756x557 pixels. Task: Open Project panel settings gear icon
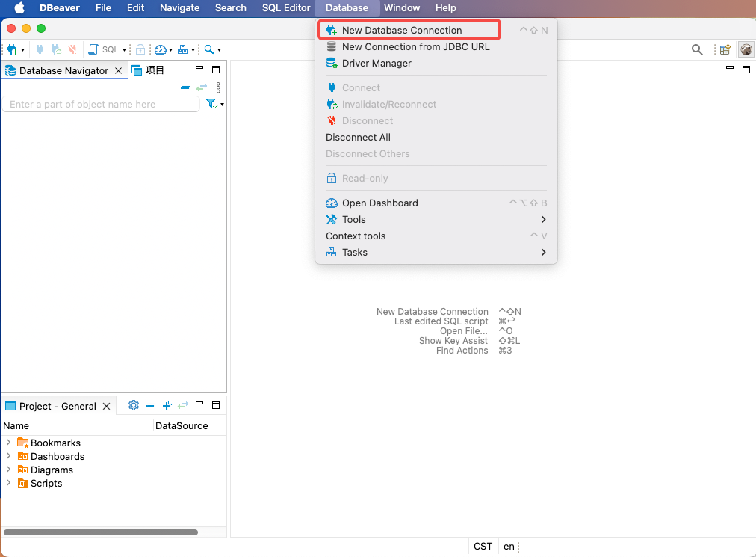(x=134, y=405)
